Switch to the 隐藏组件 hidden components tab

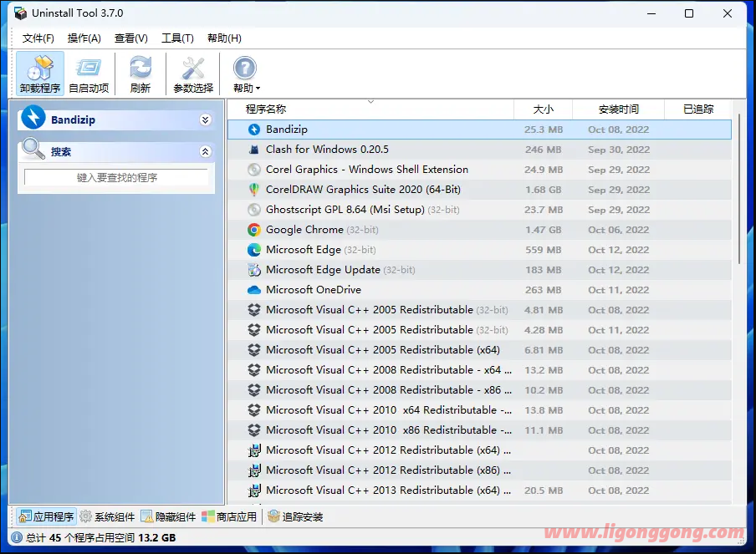coord(168,517)
